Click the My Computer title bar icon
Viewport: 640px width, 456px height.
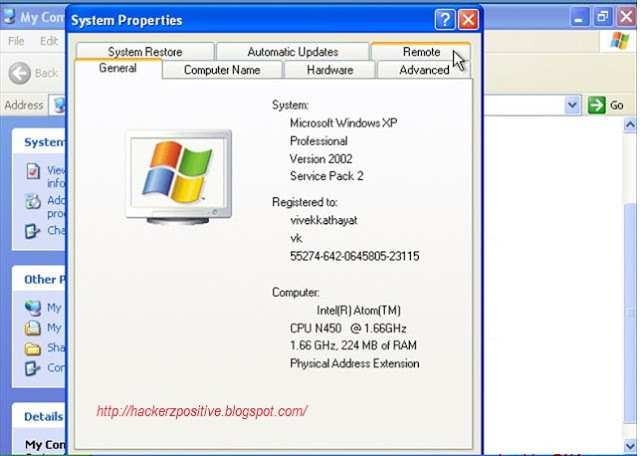(10, 16)
